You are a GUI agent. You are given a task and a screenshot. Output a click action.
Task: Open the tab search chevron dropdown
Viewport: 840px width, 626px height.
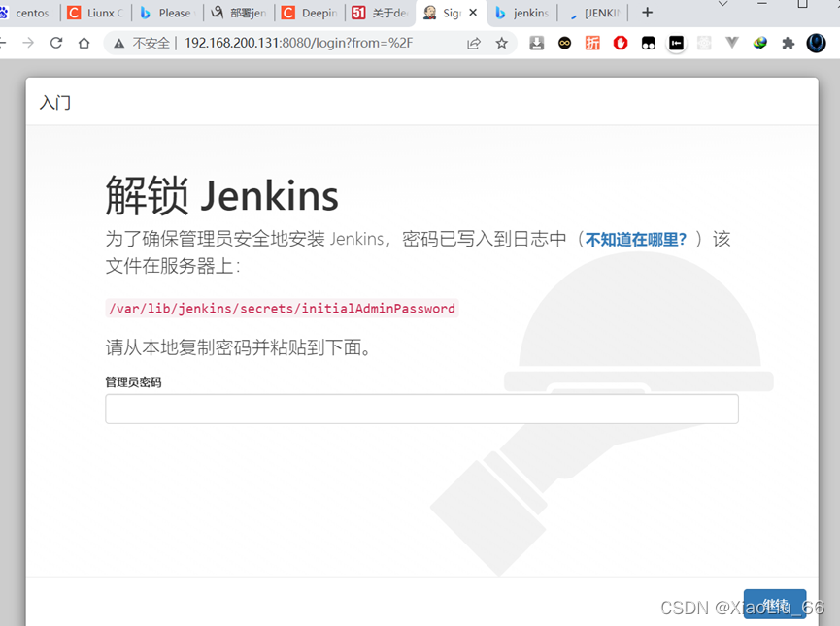coord(722,4)
